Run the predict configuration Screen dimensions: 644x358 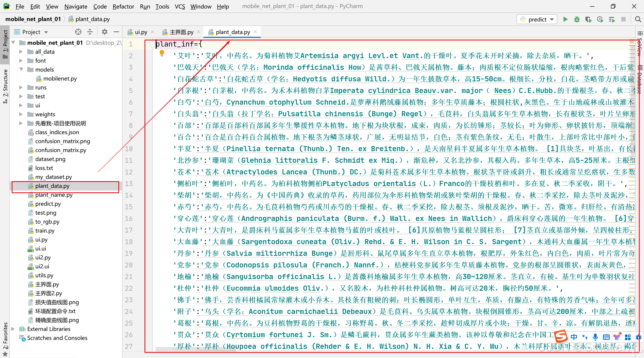565,19
